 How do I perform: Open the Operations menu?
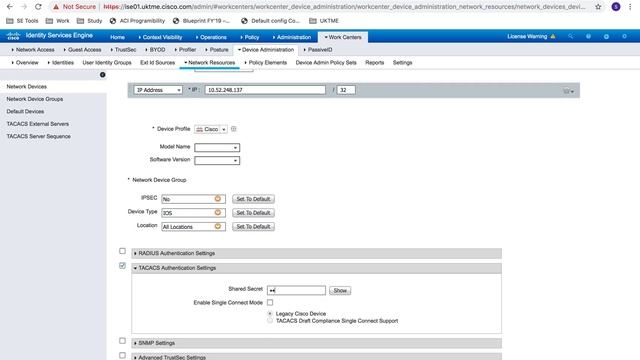211,37
